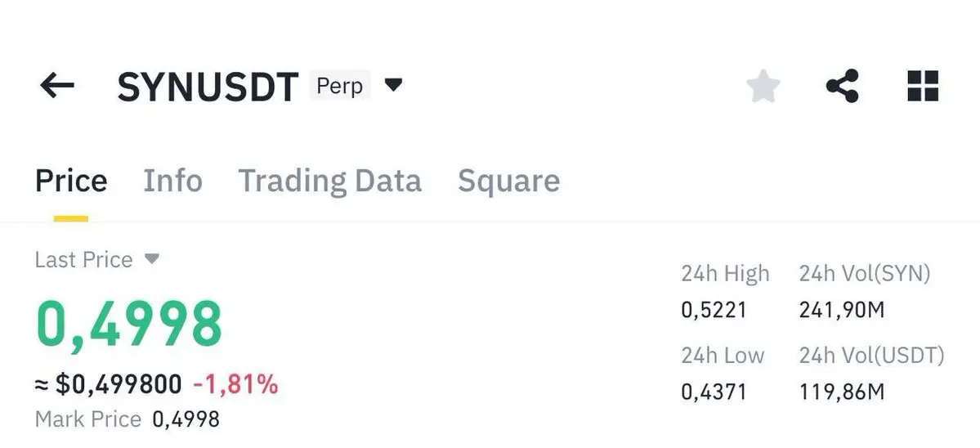Expand the SYNUSDT pair selector arrow
This screenshot has height=448, width=980.
(x=393, y=84)
